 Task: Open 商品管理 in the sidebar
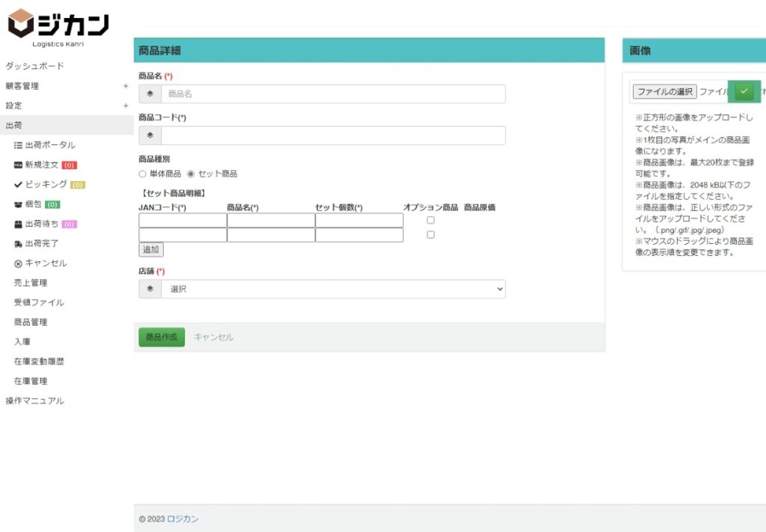click(x=31, y=322)
